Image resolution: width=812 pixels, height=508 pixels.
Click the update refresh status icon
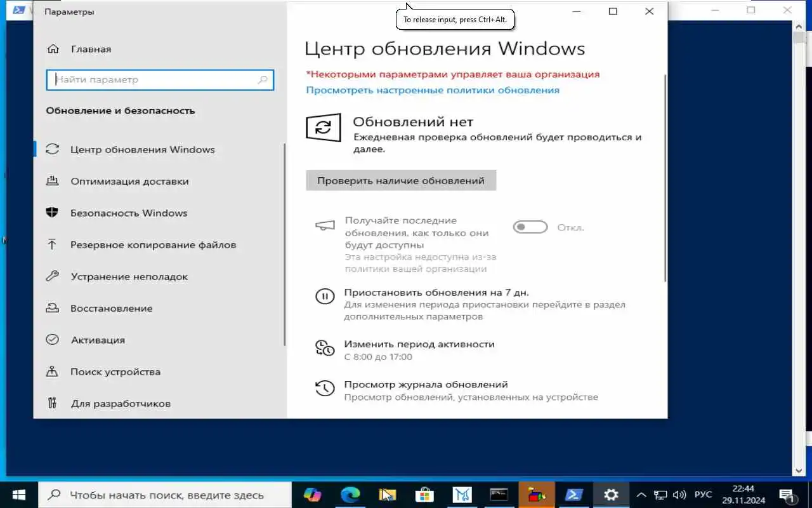coord(324,127)
